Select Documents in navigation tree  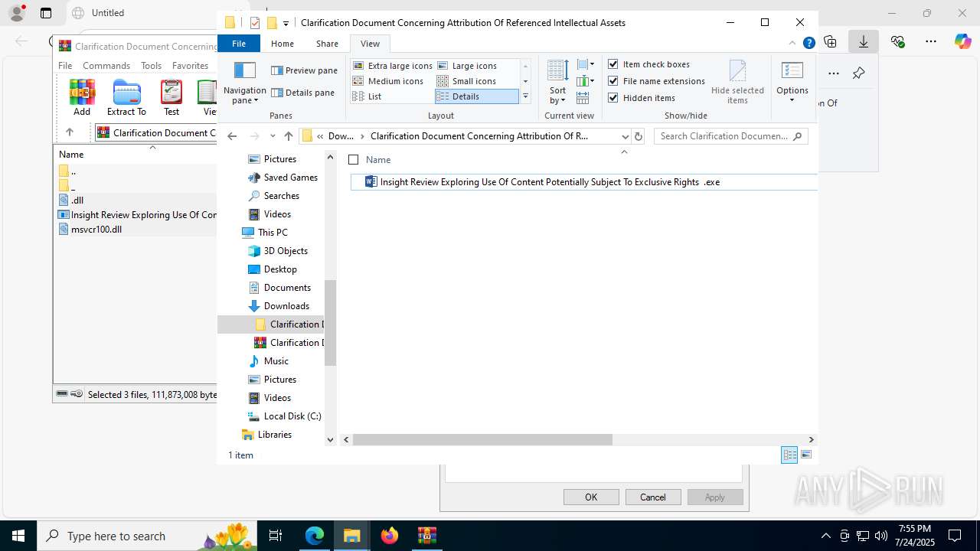click(279, 288)
